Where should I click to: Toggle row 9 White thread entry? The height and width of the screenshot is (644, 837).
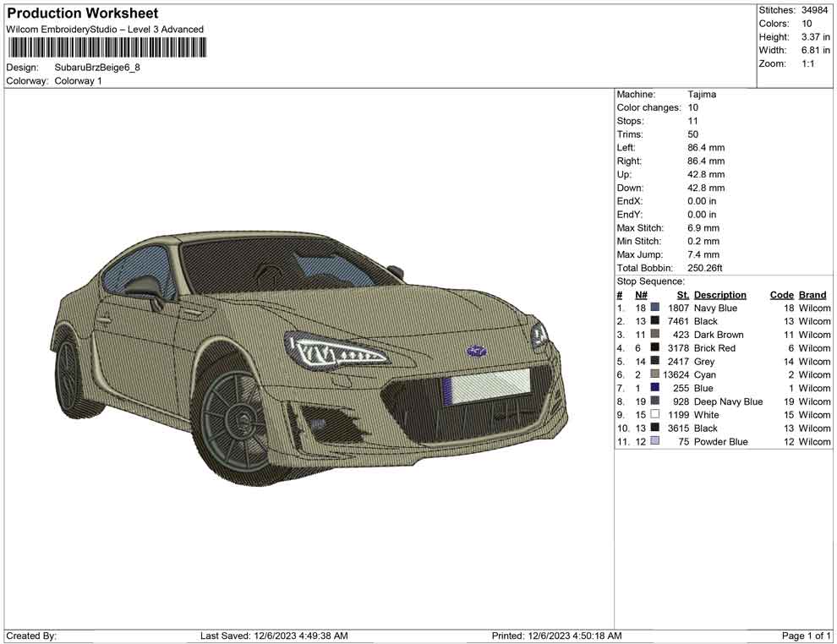(708, 415)
